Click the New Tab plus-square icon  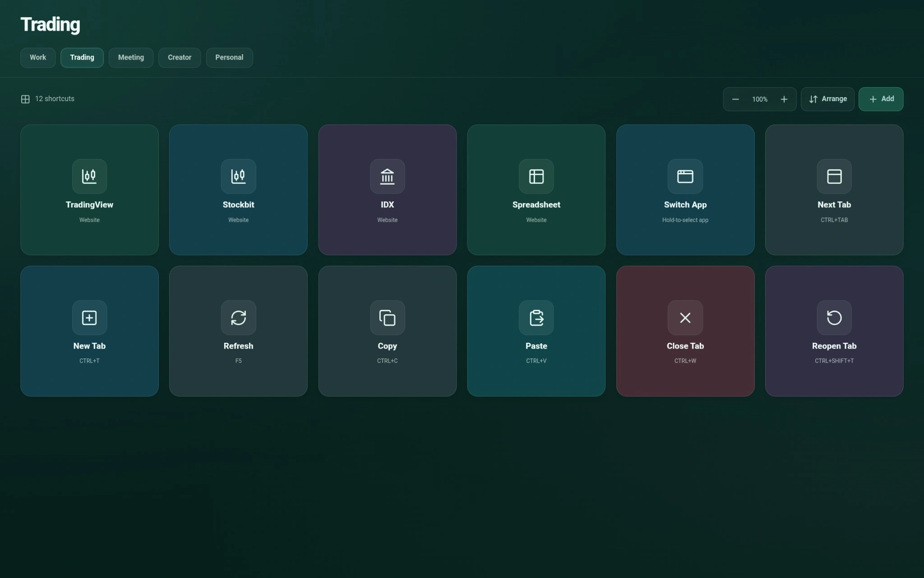point(89,317)
